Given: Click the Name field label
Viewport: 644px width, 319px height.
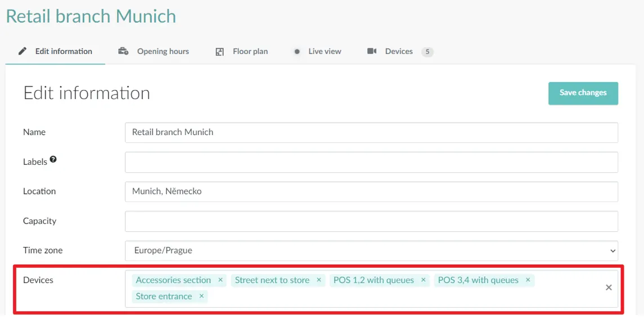Looking at the screenshot, I should pyautogui.click(x=34, y=132).
